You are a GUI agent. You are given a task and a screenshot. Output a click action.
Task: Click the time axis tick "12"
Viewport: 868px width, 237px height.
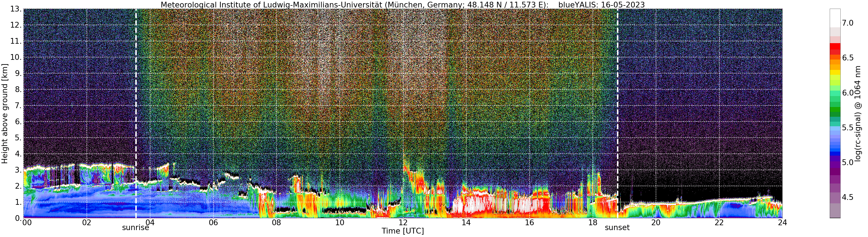(x=403, y=223)
